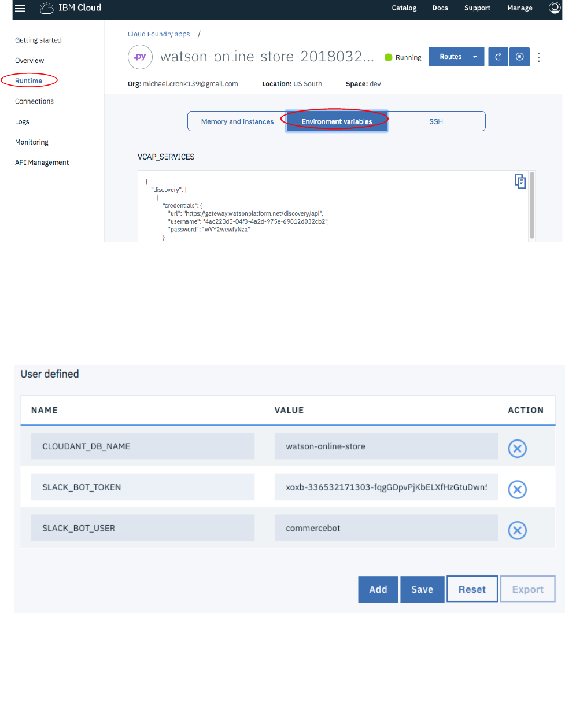Viewport: 565px width, 728px height.
Task: Open Monitoring in the sidebar
Action: (x=32, y=142)
